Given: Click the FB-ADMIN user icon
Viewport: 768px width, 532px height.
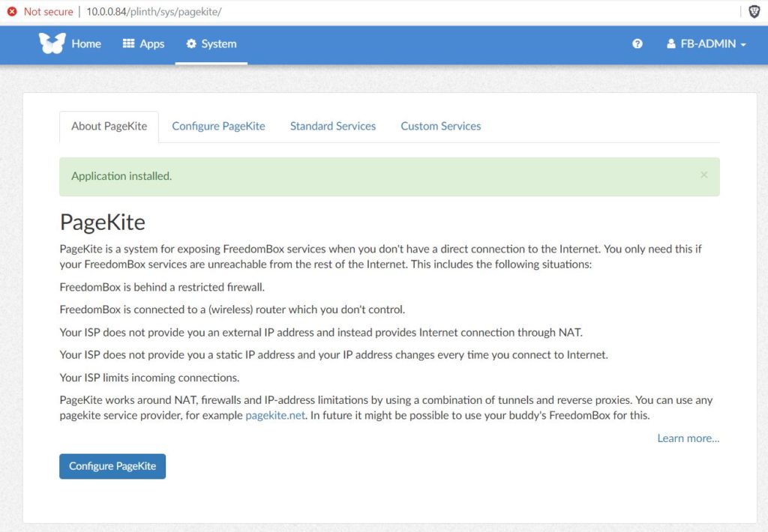Looking at the screenshot, I should click(671, 43).
